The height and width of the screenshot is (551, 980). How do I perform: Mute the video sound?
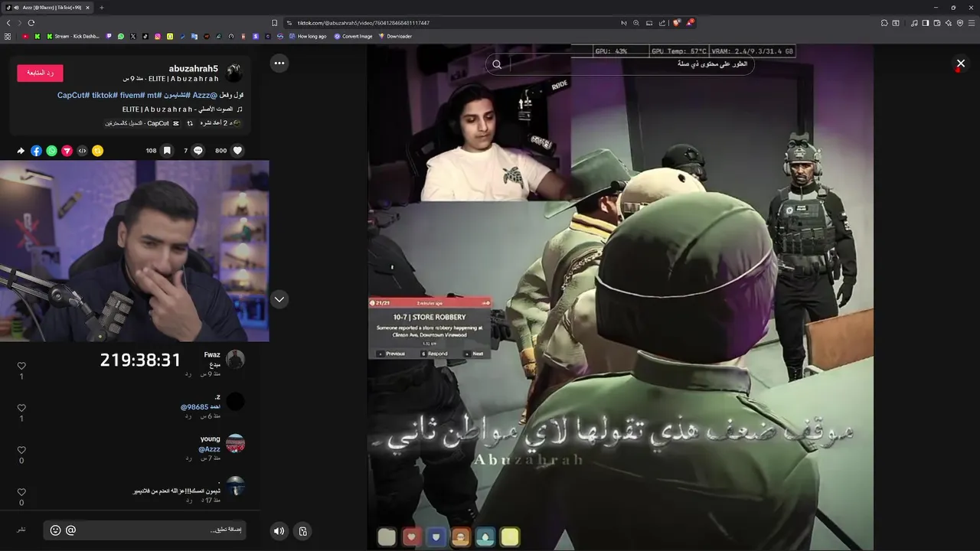click(x=279, y=530)
